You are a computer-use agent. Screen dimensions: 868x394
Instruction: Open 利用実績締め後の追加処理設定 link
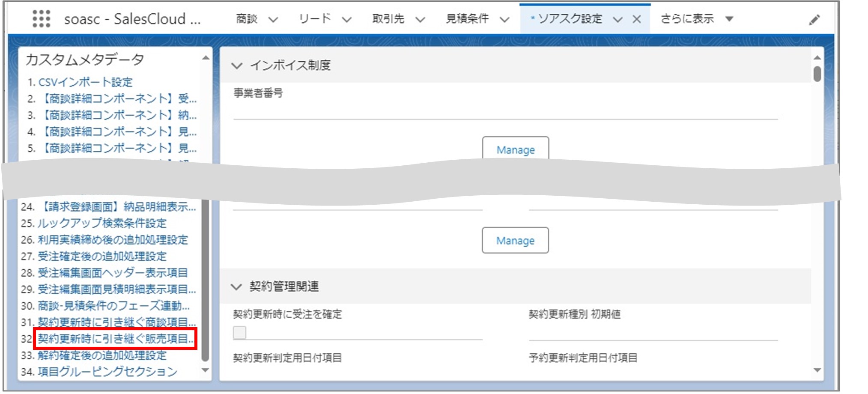coord(113,240)
